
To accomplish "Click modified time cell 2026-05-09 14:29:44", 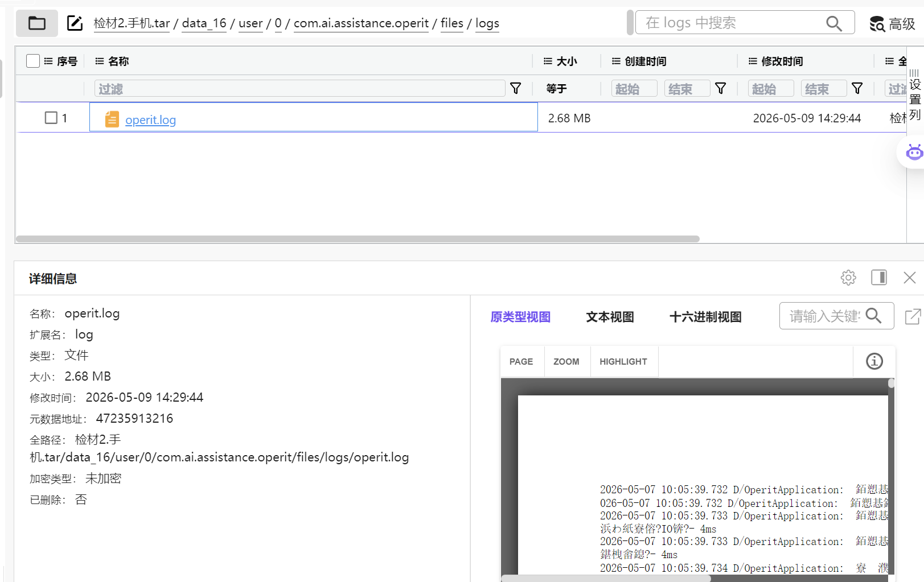I will (807, 118).
